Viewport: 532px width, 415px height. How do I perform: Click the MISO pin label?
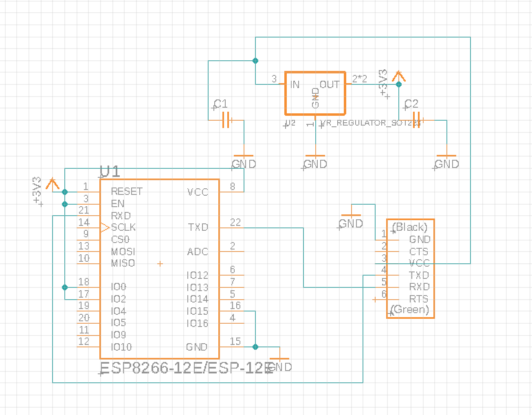point(123,263)
